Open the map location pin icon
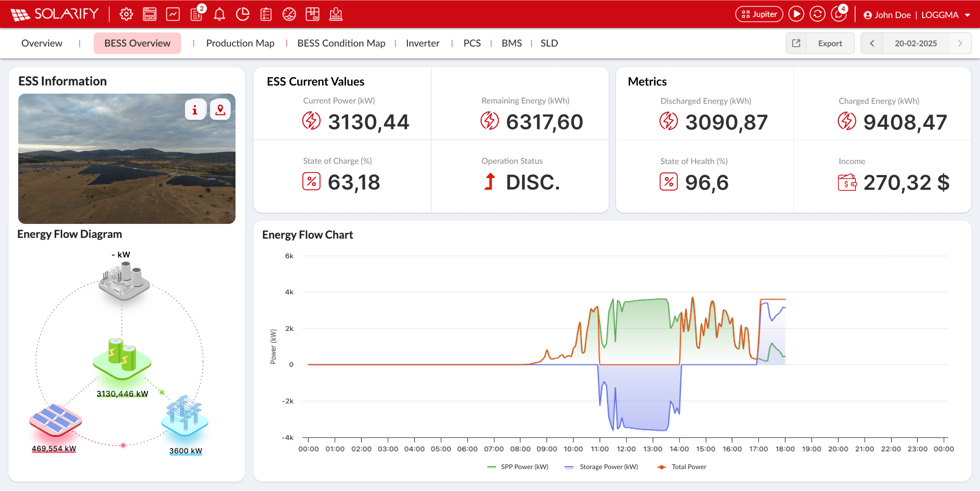 (x=220, y=110)
